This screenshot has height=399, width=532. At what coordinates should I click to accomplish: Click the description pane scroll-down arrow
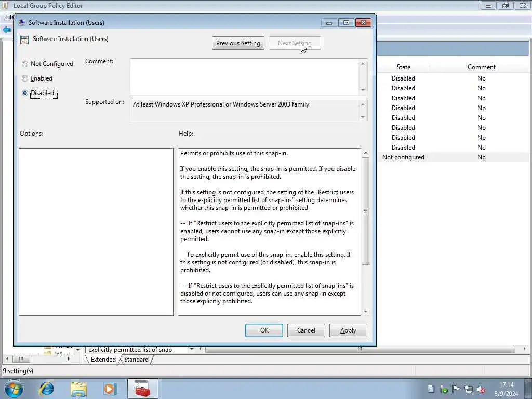click(x=192, y=349)
